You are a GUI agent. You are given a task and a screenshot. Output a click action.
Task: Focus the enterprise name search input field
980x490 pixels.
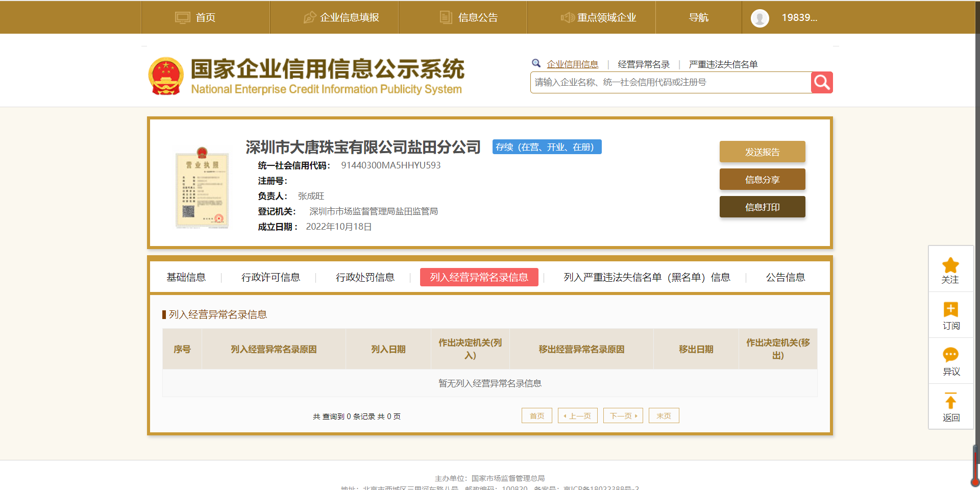tap(671, 82)
